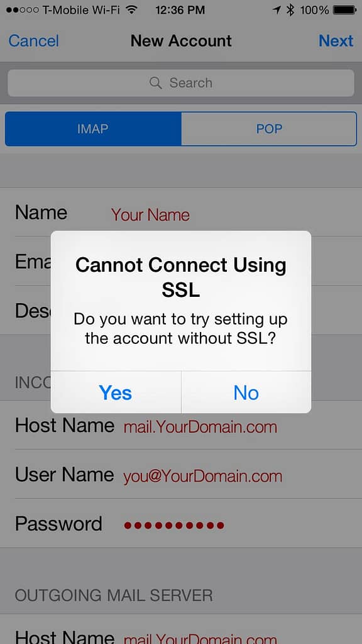
Task: Select the IMAP account type
Action: pyautogui.click(x=93, y=129)
